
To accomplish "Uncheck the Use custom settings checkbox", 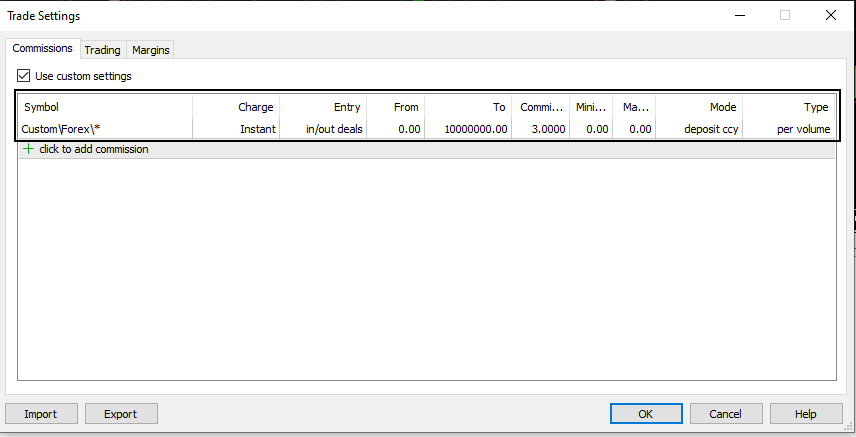I will [x=24, y=76].
